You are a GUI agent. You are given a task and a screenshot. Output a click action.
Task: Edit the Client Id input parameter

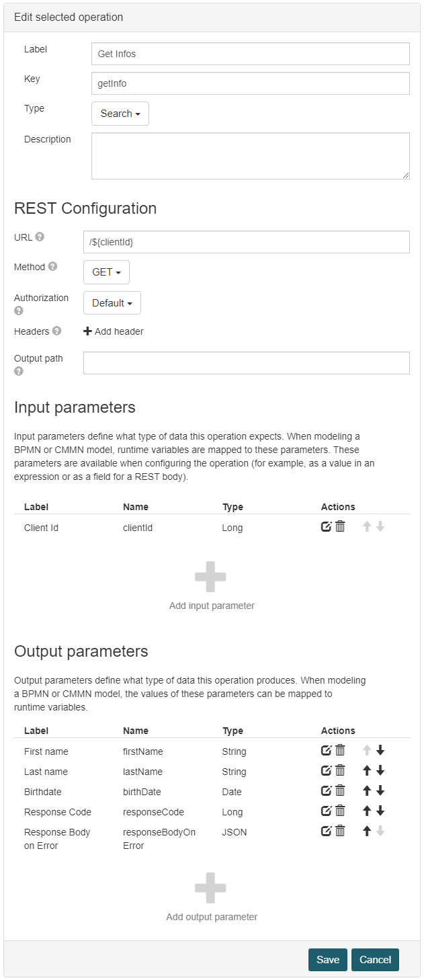point(326,527)
